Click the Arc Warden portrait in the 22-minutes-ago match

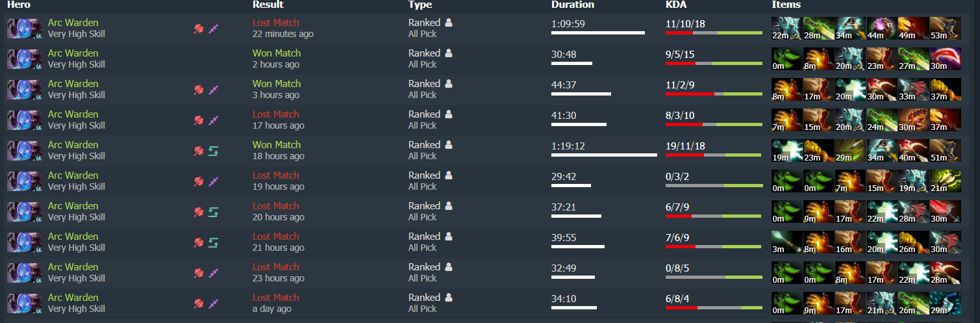(25, 29)
